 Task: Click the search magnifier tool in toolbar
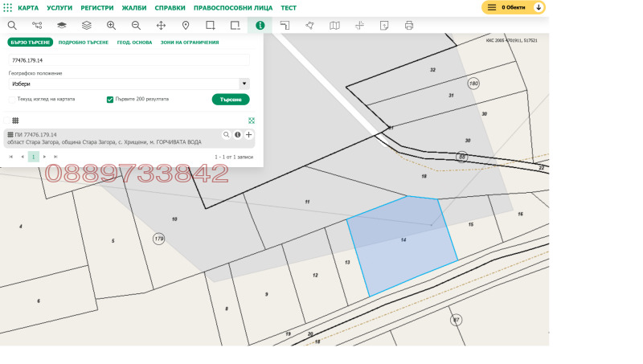coord(12,26)
